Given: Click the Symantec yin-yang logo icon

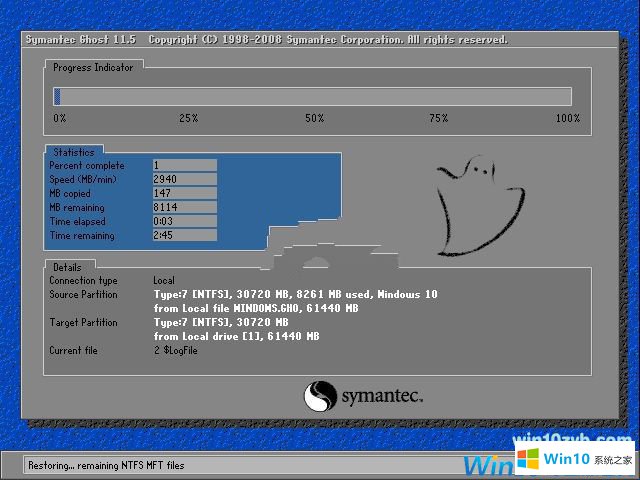Looking at the screenshot, I should (x=320, y=396).
